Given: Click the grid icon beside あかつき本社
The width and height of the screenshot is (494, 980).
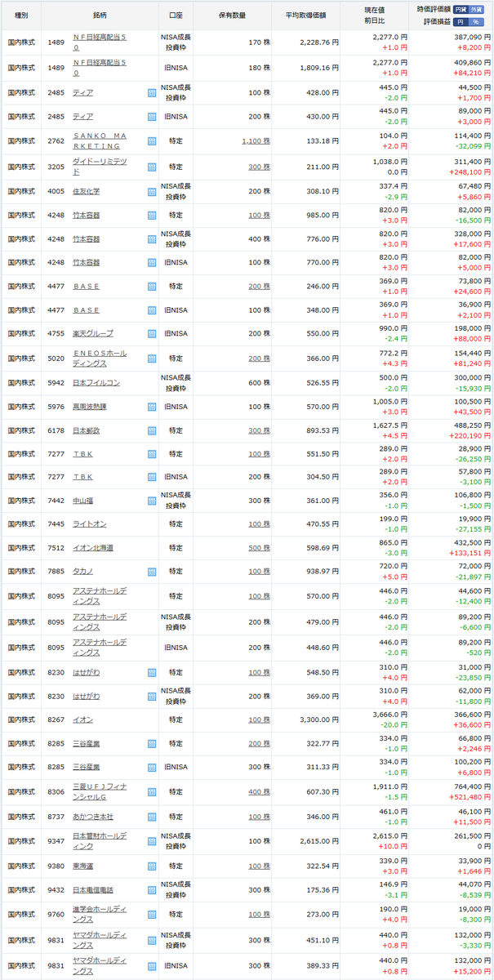Looking at the screenshot, I should 152,817.
